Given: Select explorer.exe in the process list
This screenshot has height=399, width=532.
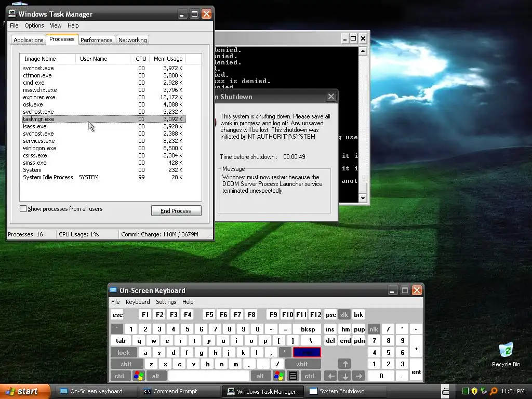Looking at the screenshot, I should [104, 97].
